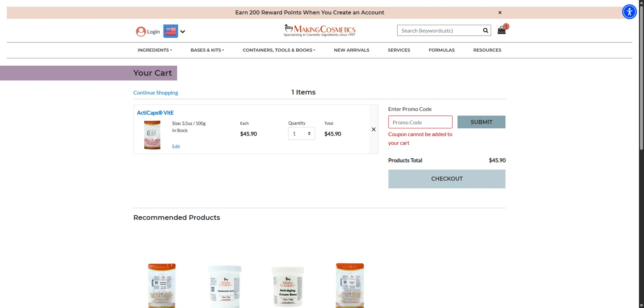Viewport: 644px width, 308px height.
Task: Expand the country selector chevron
Action: [x=182, y=31]
